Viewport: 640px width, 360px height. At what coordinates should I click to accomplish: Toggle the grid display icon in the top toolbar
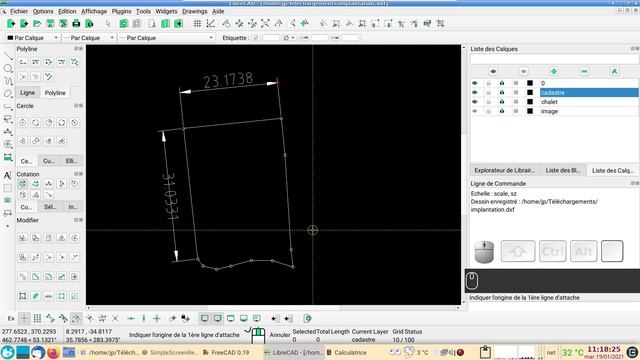[x=197, y=24]
